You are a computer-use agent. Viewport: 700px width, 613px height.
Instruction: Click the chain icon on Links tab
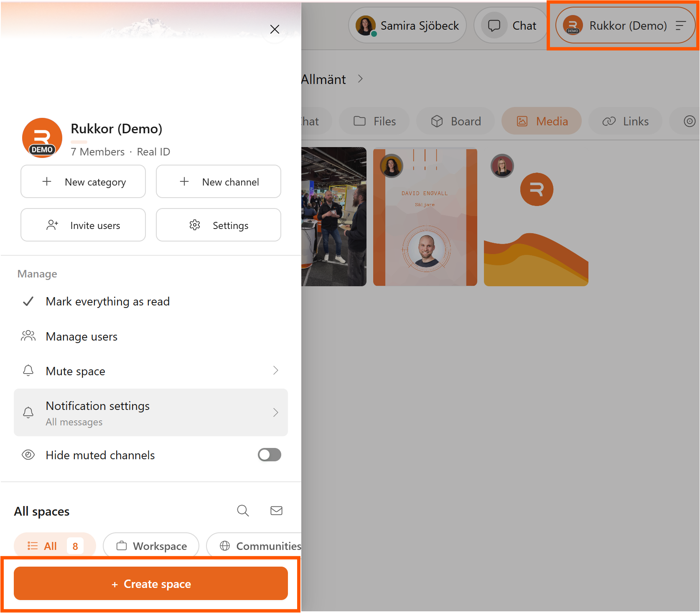[609, 121]
